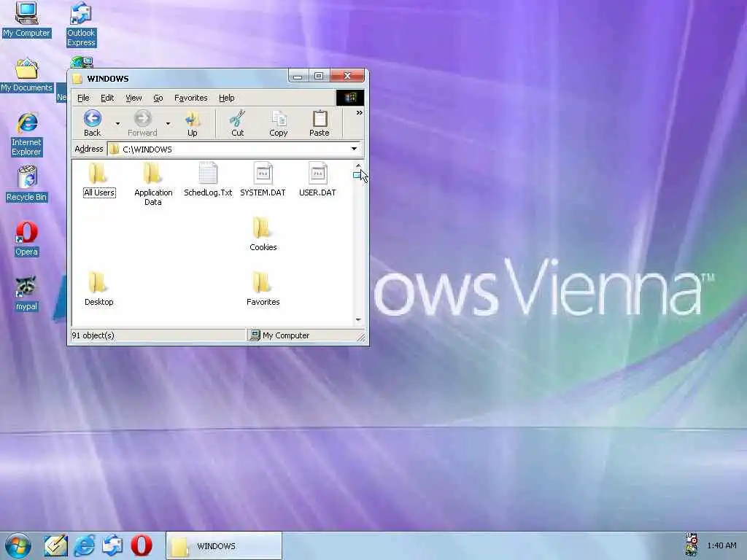Viewport: 747px width, 560px height.
Task: Open the Edit menu
Action: tap(107, 98)
